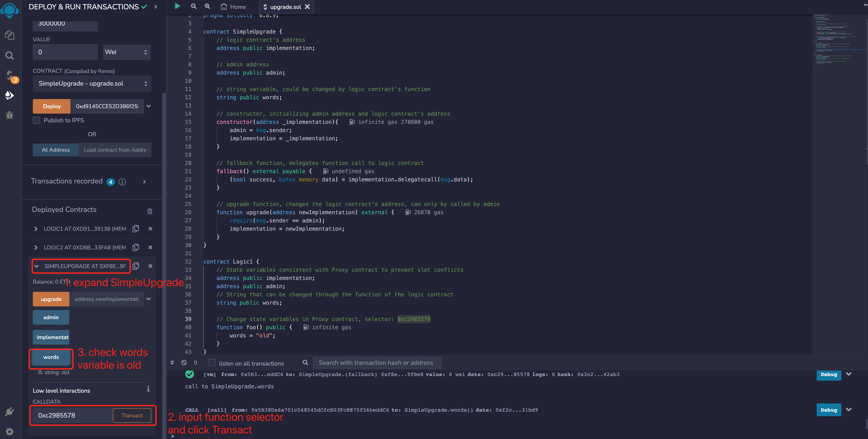This screenshot has height=439, width=868.
Task: Open the Plugin manager plug icon
Action: [9, 411]
